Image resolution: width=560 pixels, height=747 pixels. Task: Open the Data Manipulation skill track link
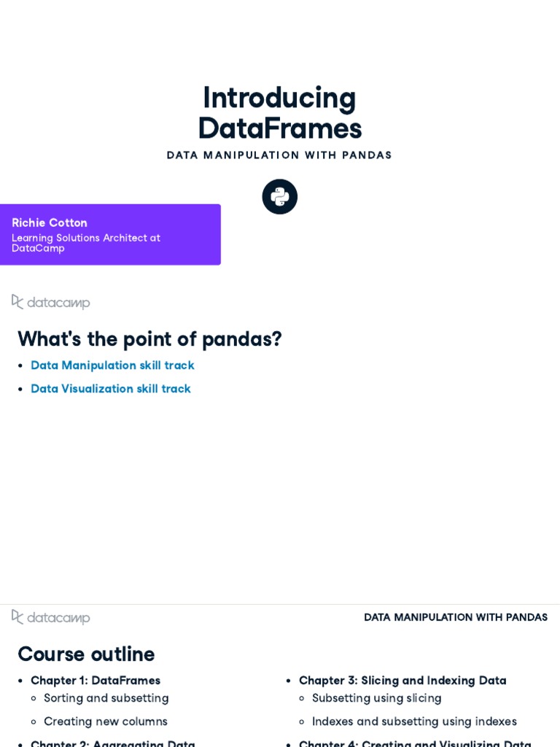pos(112,365)
